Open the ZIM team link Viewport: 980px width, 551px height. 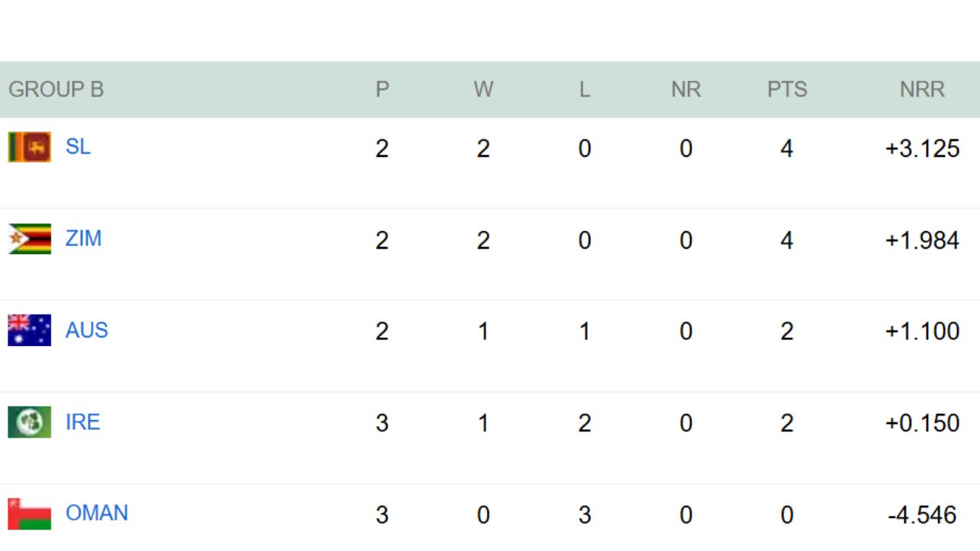(83, 239)
